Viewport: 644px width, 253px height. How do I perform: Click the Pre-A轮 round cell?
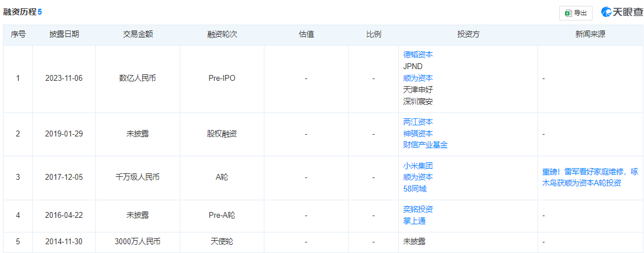[x=222, y=215]
